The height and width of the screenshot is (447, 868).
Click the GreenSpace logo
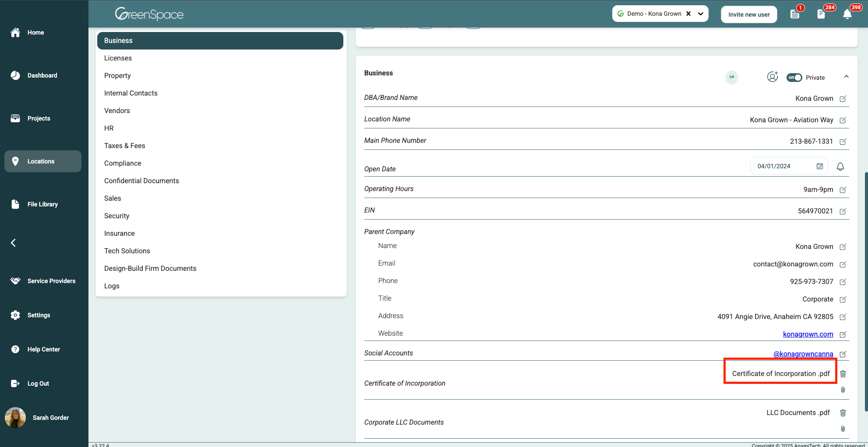[149, 14]
